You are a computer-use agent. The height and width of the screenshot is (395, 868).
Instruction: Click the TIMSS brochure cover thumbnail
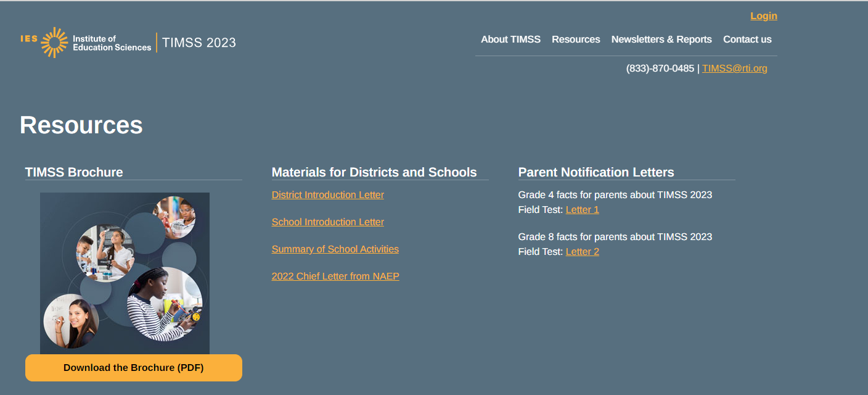coord(125,273)
